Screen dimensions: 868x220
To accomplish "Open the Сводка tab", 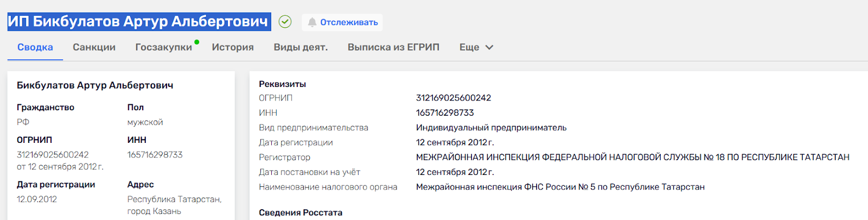I will (35, 47).
